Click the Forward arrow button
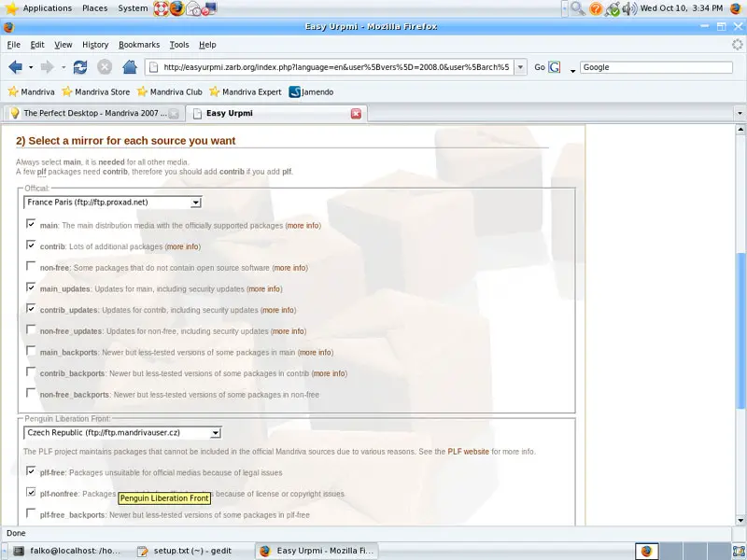Screen dimensions: 747x560 [48, 67]
